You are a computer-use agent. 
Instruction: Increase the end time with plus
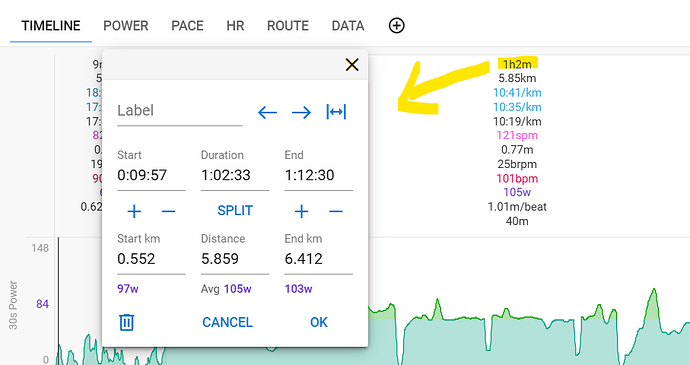301,212
